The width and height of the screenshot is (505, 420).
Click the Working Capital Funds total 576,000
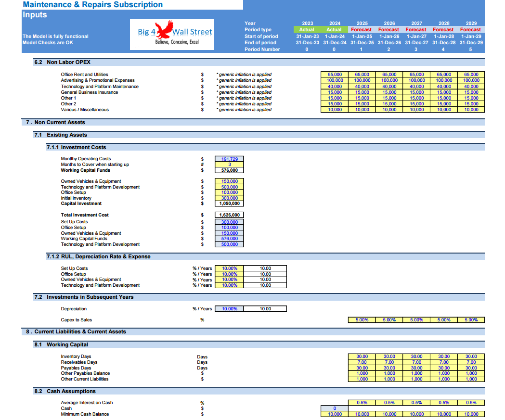coord(229,170)
